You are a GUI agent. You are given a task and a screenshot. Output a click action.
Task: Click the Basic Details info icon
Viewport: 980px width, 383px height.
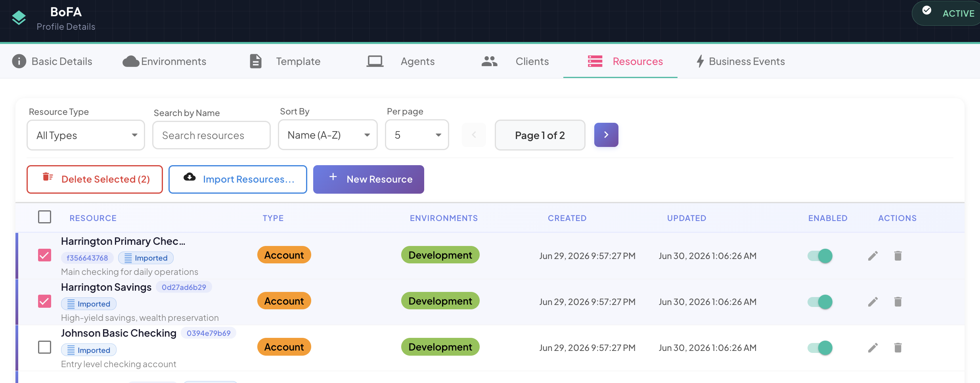[x=19, y=61]
